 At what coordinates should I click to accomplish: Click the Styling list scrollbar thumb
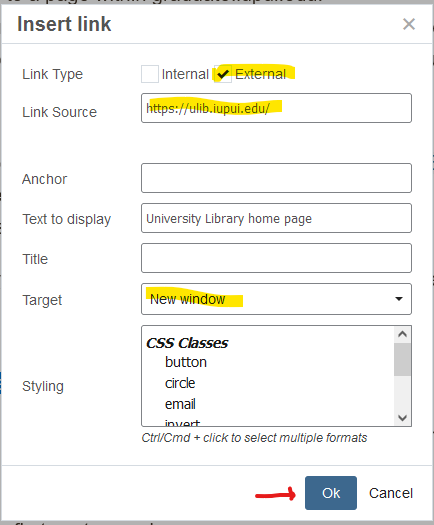coord(403,359)
